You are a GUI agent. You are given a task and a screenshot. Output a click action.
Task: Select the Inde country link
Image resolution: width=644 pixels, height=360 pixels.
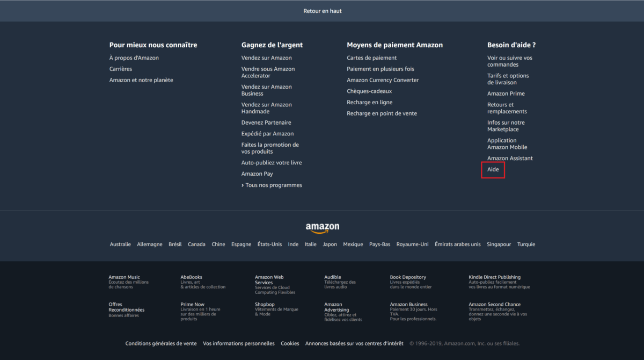click(293, 244)
